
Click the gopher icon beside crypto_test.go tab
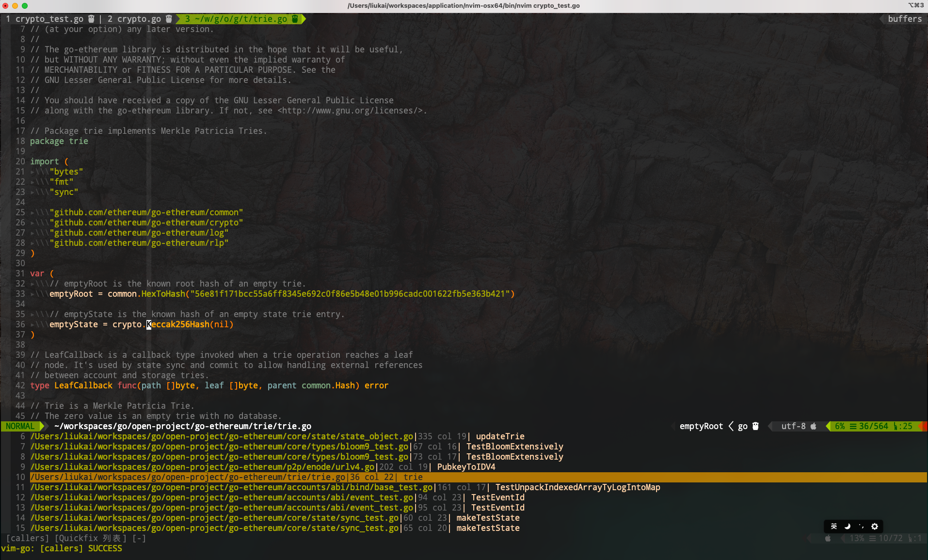tap(91, 19)
